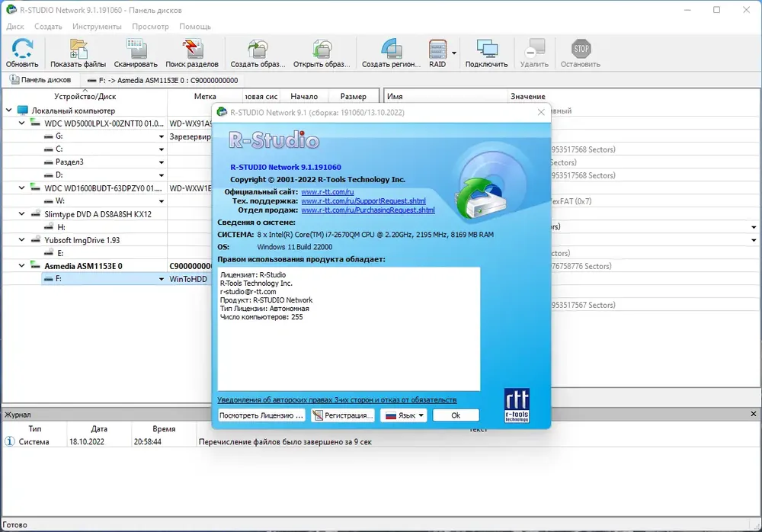Open dropdown arrow for G: partition

point(162,136)
